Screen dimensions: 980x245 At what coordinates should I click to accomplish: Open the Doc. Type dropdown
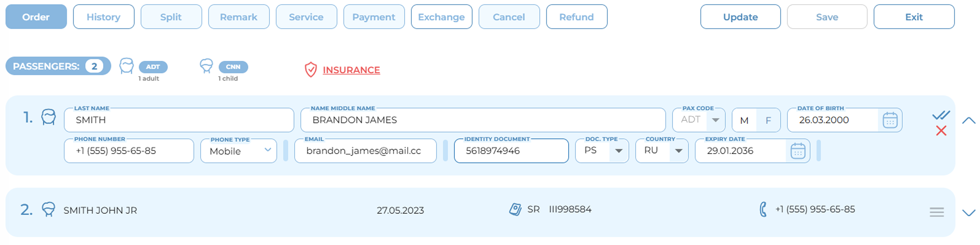tap(618, 151)
